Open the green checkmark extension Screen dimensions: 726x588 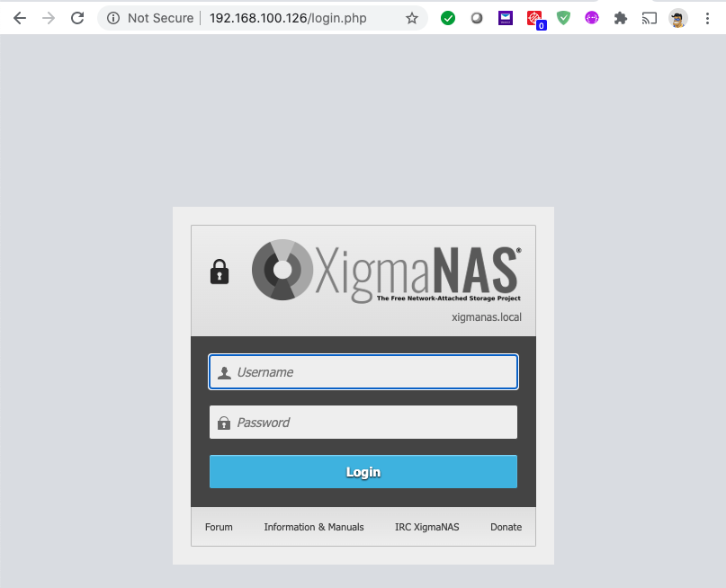click(448, 18)
